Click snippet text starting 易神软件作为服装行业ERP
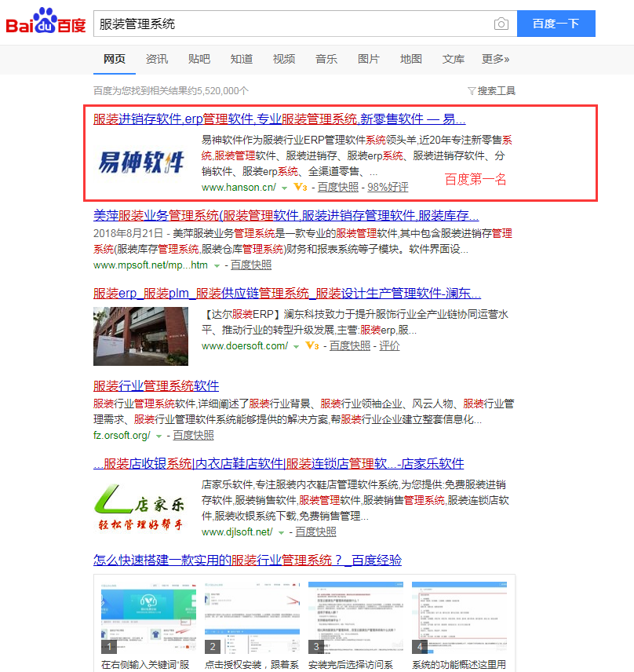 [357, 156]
